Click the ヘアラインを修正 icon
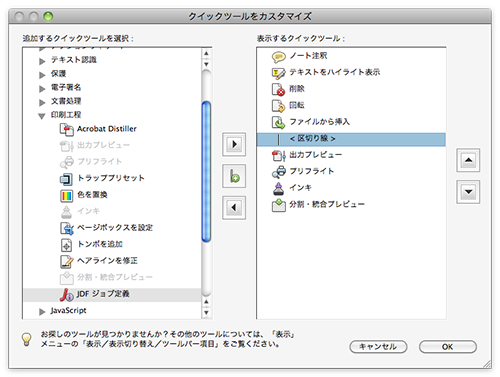The width and height of the screenshot is (500, 377). [66, 261]
